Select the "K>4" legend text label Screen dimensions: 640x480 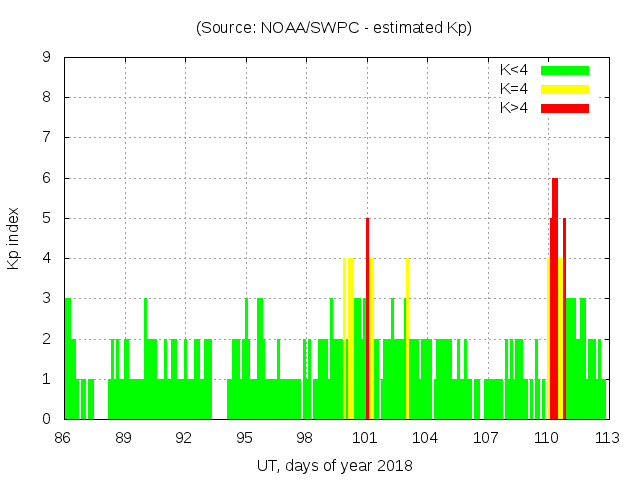[x=514, y=108]
